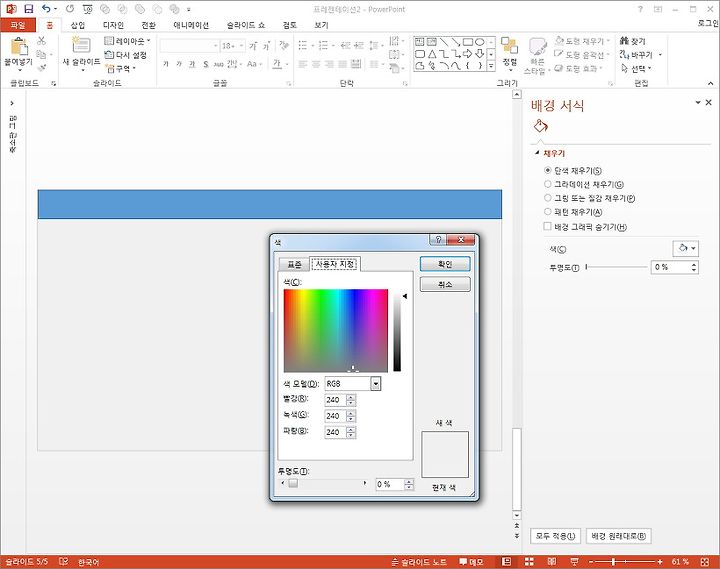Switch to the 표준 tab in color dialog
The height and width of the screenshot is (569, 720).
294,264
